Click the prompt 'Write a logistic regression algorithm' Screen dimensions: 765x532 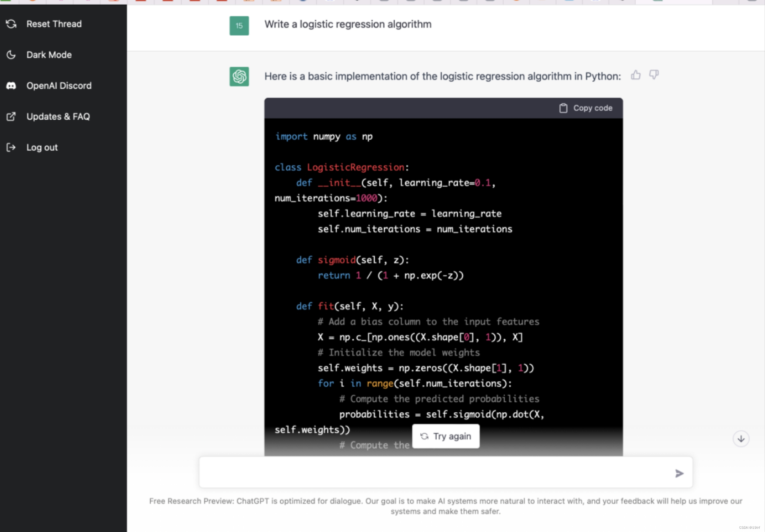point(348,24)
